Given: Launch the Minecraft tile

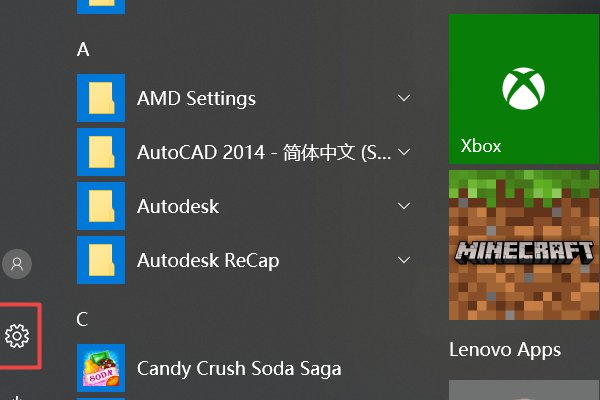Looking at the screenshot, I should click(x=524, y=245).
